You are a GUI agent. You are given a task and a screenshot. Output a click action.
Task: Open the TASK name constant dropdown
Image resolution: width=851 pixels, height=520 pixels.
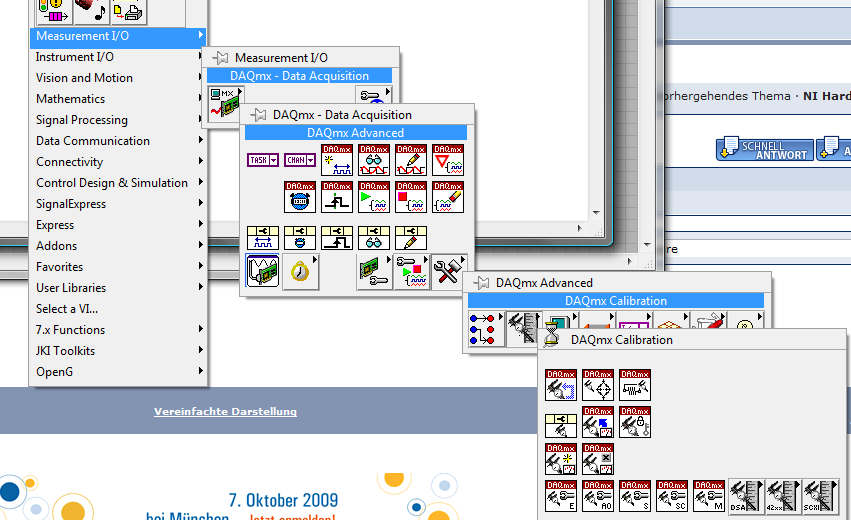[x=263, y=160]
